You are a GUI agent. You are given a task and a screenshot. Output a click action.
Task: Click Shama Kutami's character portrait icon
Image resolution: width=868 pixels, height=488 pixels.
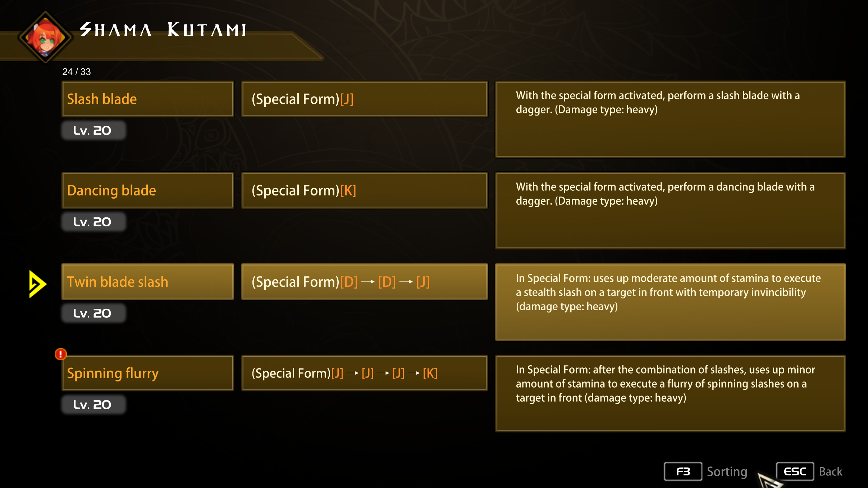point(45,37)
